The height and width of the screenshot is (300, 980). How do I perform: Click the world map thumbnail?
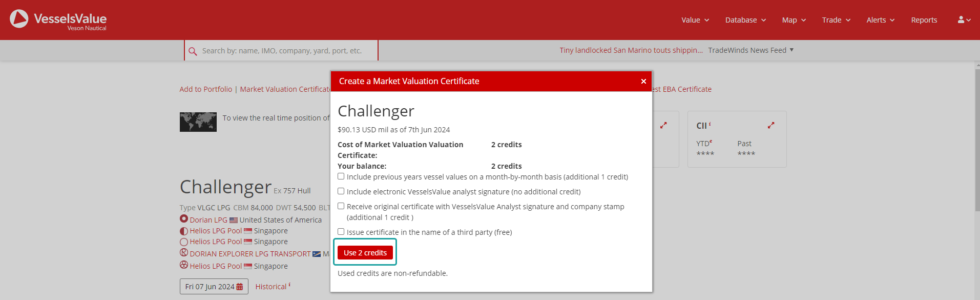click(198, 122)
